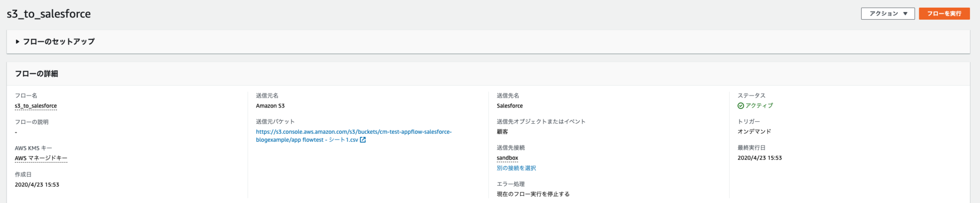The width and height of the screenshot is (980, 203).
Task: Select the Amazon S3 source name
Action: tap(270, 106)
